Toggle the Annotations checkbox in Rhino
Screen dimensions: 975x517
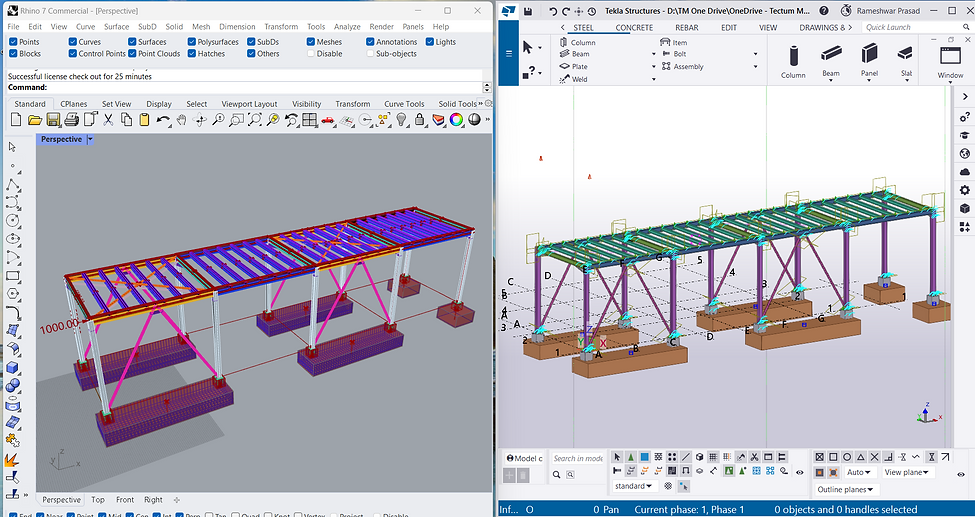(371, 42)
